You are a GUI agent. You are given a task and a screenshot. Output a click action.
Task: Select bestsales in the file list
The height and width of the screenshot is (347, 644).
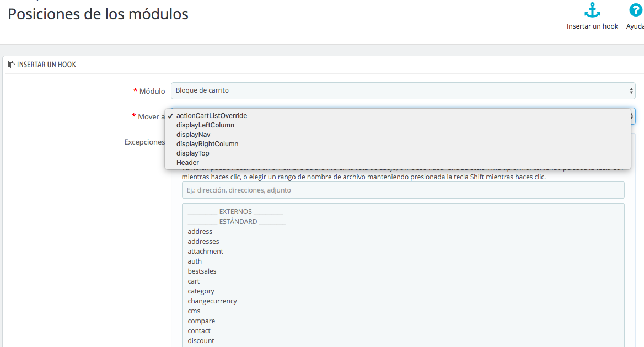pyautogui.click(x=202, y=271)
